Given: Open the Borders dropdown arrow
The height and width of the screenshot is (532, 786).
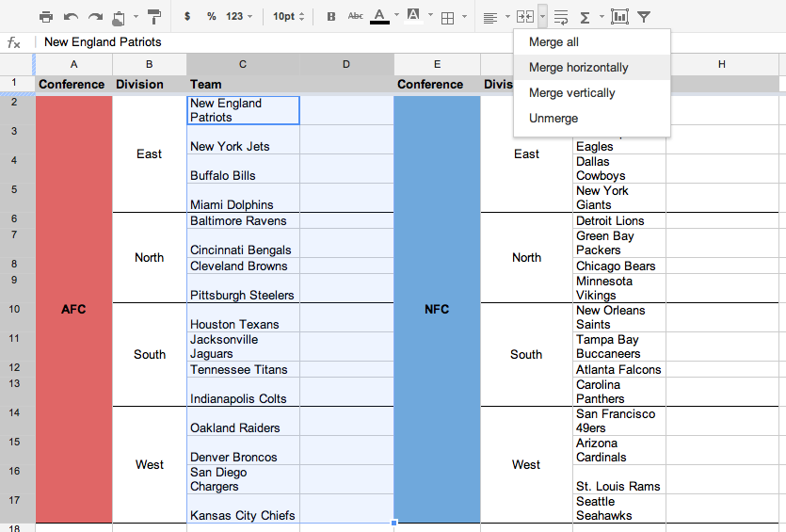Looking at the screenshot, I should pyautogui.click(x=464, y=17).
